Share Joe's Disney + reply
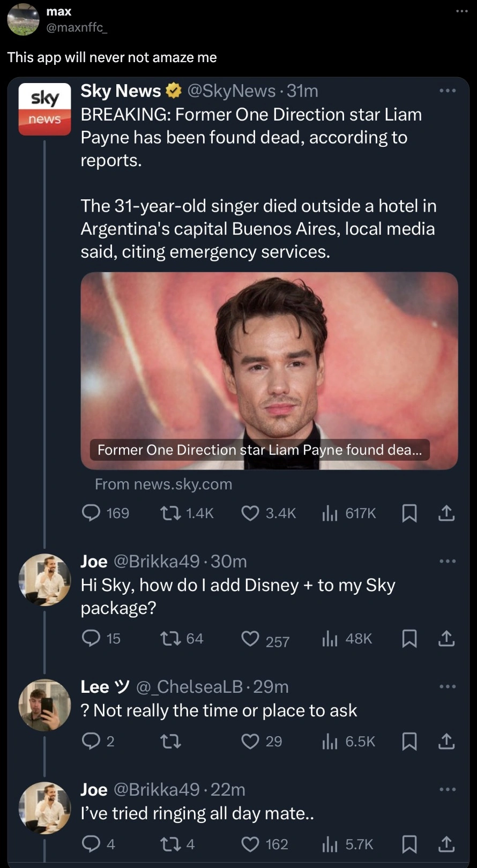This screenshot has height=868, width=477. pyautogui.click(x=446, y=639)
